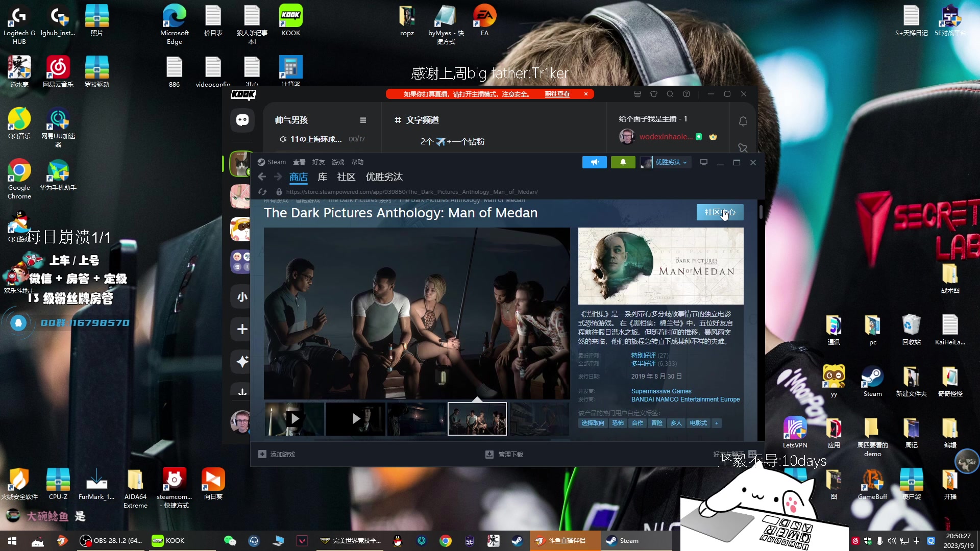Click the 恐怖 tag
This screenshot has height=551, width=980.
[x=618, y=423]
